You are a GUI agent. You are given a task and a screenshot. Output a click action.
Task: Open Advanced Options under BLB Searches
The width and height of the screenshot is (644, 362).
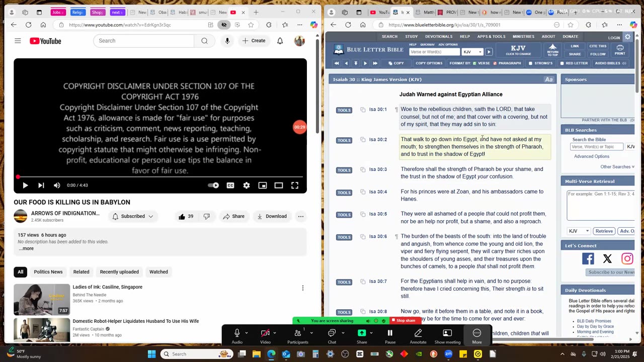pos(592,156)
